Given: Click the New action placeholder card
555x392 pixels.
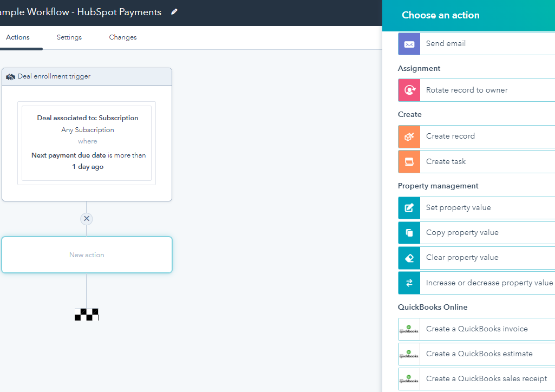Looking at the screenshot, I should pyautogui.click(x=87, y=255).
